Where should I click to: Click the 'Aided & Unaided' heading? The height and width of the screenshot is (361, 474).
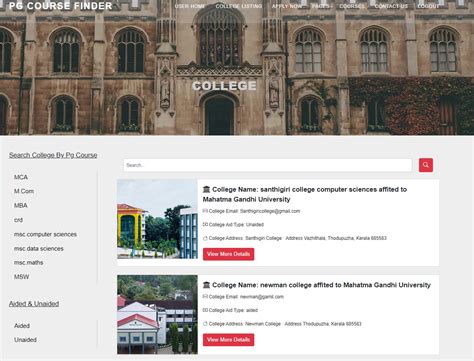click(x=34, y=304)
